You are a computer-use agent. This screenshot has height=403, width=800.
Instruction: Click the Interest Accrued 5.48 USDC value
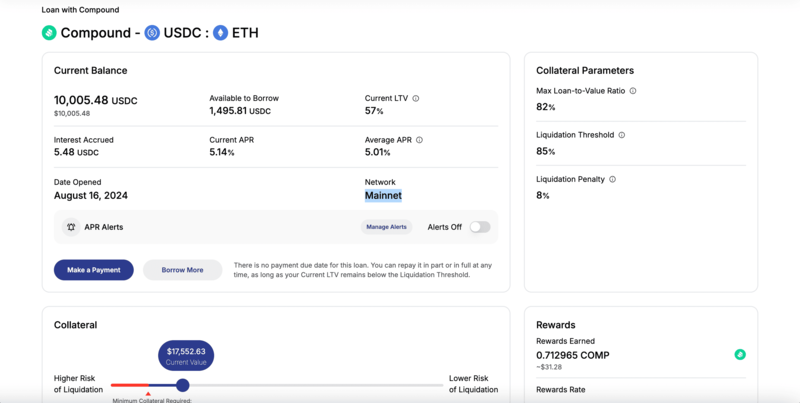click(76, 152)
